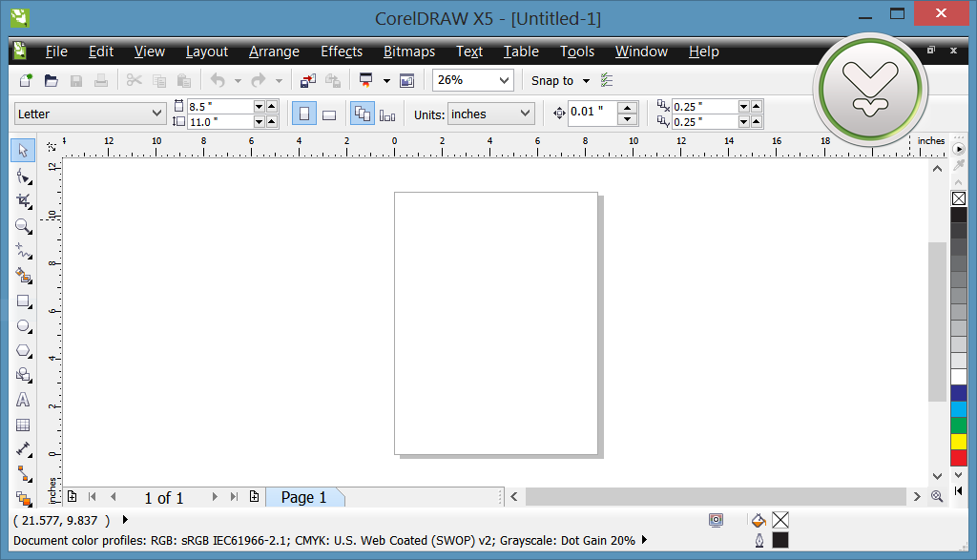Image resolution: width=977 pixels, height=560 pixels.
Task: Click the Cut scissors icon
Action: coord(134,80)
